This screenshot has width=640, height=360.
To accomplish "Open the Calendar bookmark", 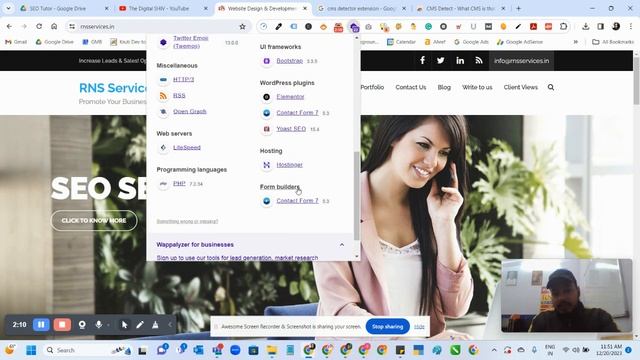I will pyautogui.click(x=401, y=42).
